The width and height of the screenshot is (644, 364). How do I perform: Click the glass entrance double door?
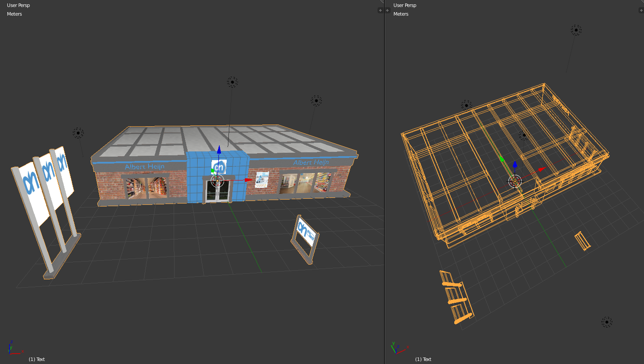tap(218, 191)
